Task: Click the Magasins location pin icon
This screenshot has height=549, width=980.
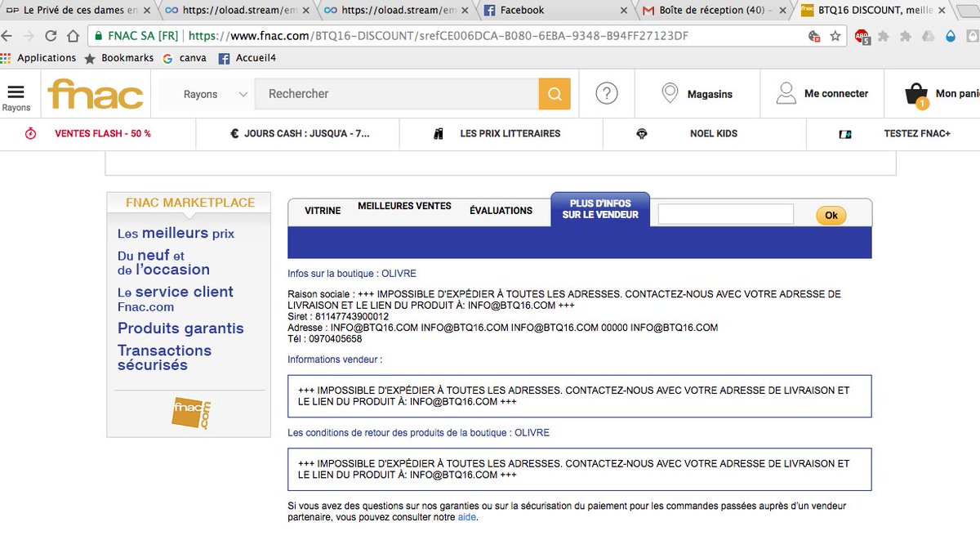Action: point(670,93)
